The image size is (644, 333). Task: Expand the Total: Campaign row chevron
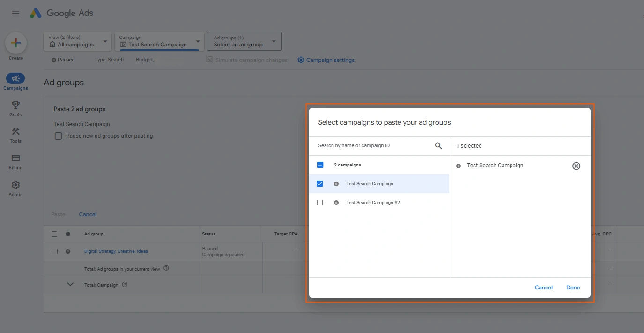point(70,284)
